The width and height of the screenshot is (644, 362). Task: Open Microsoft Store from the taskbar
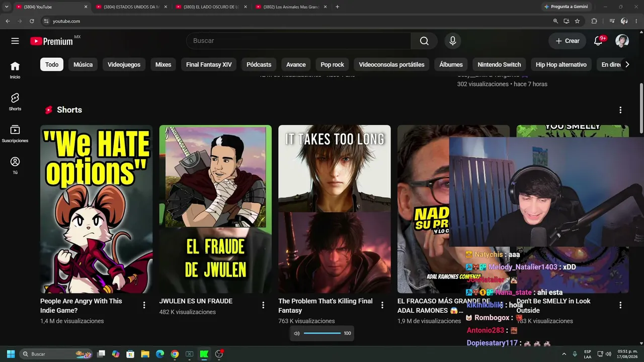point(130,354)
